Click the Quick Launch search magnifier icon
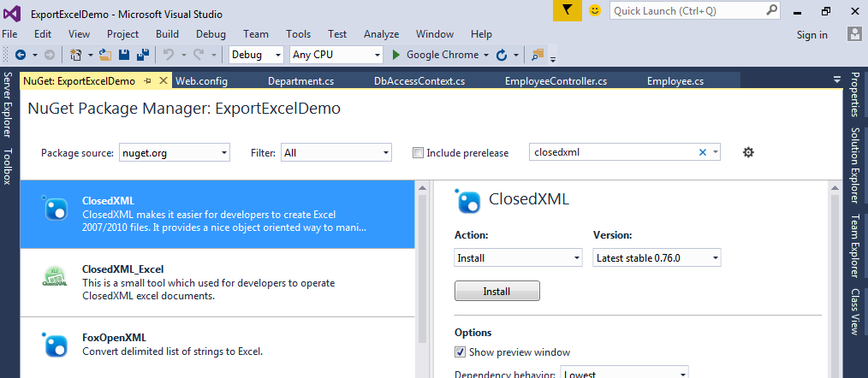The height and width of the screenshot is (378, 868). pos(771,10)
